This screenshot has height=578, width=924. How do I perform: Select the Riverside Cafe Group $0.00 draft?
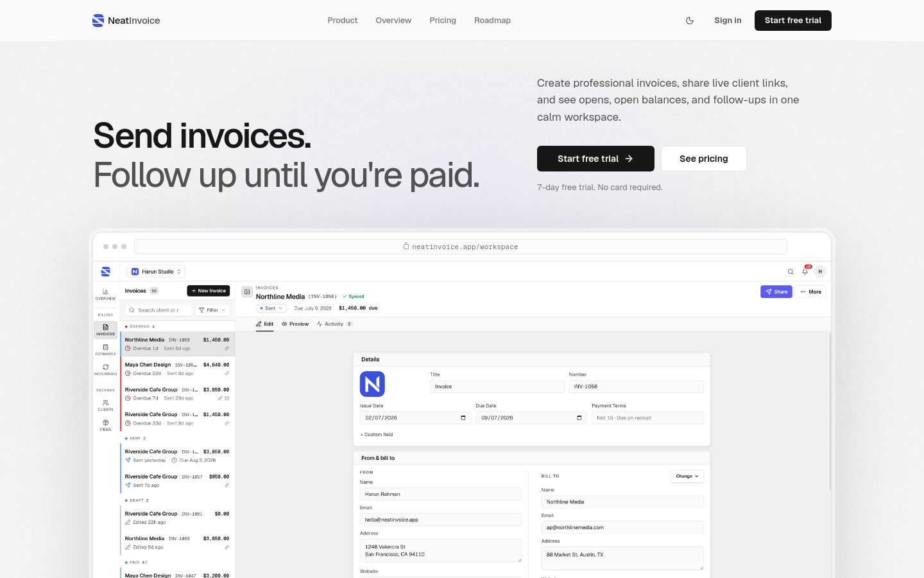tap(177, 518)
